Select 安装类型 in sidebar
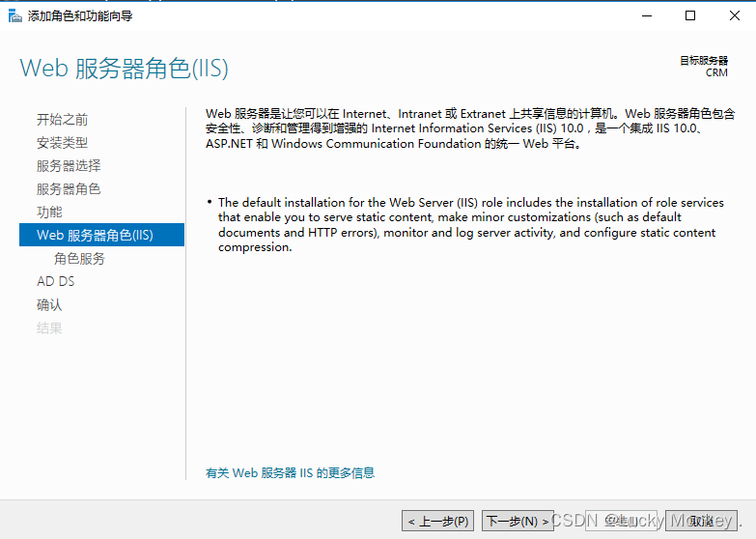 [x=62, y=142]
